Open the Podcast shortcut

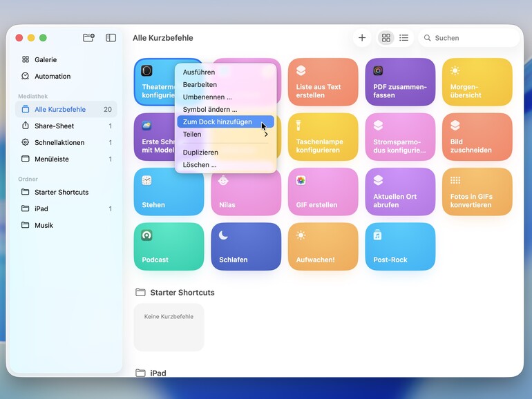(x=169, y=247)
